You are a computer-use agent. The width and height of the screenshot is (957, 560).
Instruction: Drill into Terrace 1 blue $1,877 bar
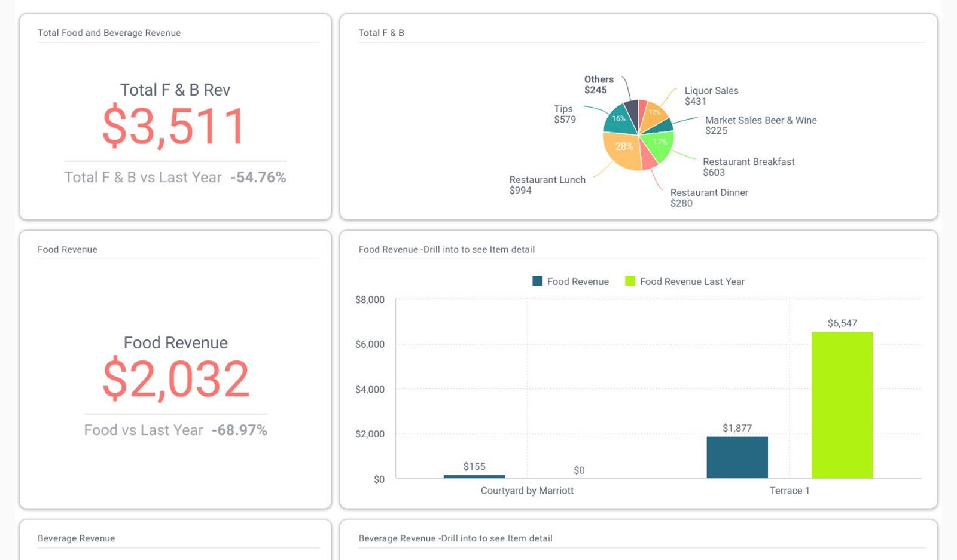click(x=737, y=457)
